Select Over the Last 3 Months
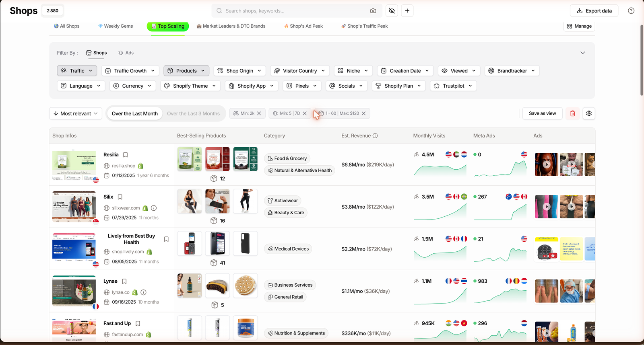The image size is (644, 345). [193, 114]
